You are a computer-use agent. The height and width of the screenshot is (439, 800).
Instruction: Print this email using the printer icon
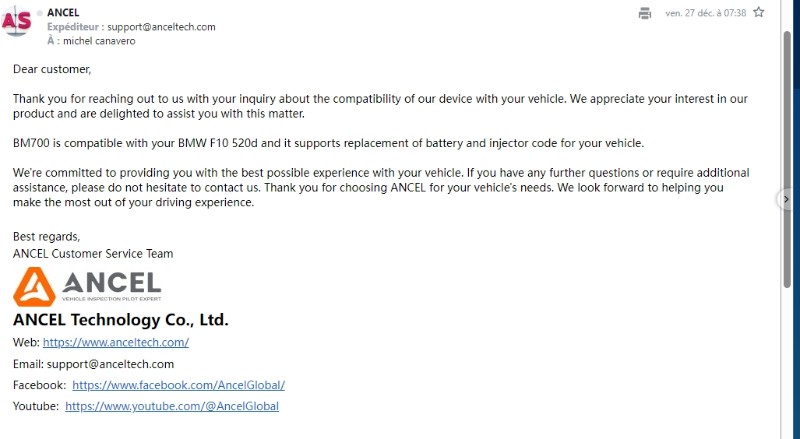click(x=645, y=13)
